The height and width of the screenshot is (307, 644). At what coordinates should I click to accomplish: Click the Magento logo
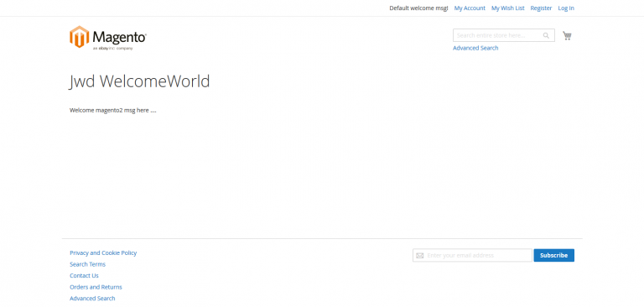108,38
